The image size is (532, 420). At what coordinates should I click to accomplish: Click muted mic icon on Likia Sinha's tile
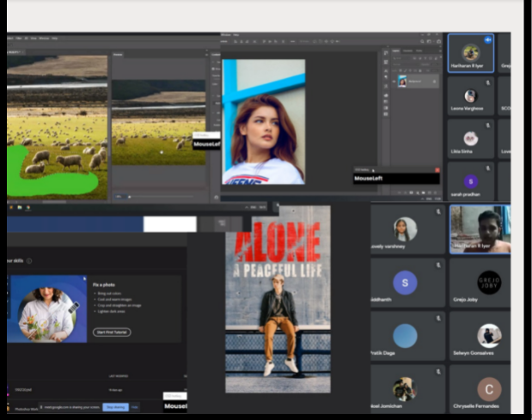487,125
